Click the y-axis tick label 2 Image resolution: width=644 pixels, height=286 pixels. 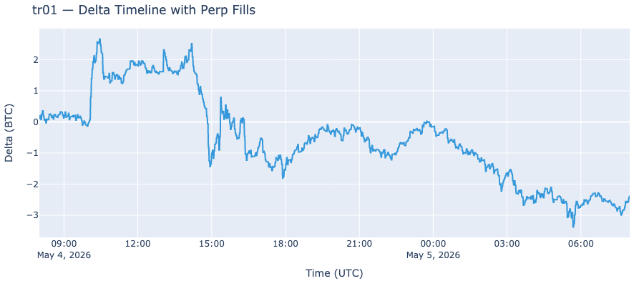[x=36, y=60]
